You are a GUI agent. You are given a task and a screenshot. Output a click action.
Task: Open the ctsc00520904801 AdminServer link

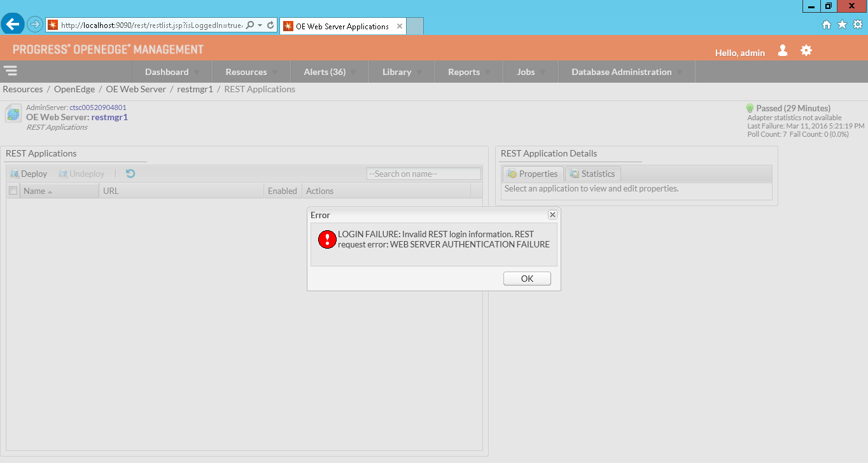pyautogui.click(x=98, y=107)
